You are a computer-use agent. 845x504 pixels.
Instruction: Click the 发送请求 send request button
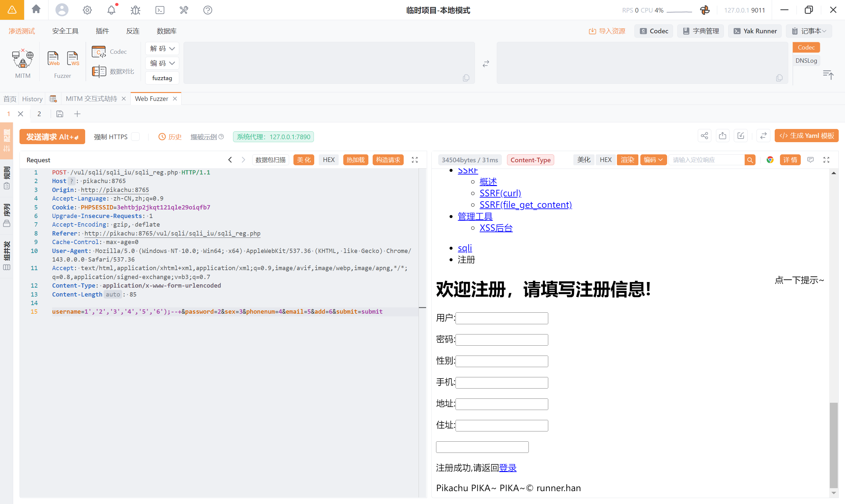coord(52,137)
